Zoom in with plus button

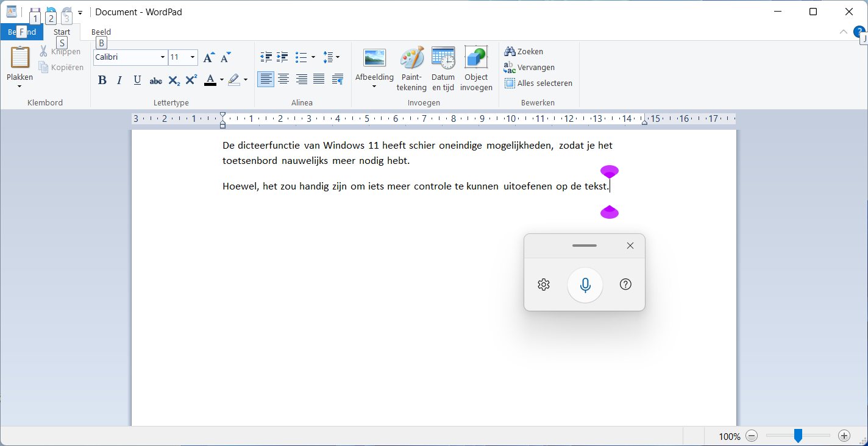pyautogui.click(x=844, y=436)
